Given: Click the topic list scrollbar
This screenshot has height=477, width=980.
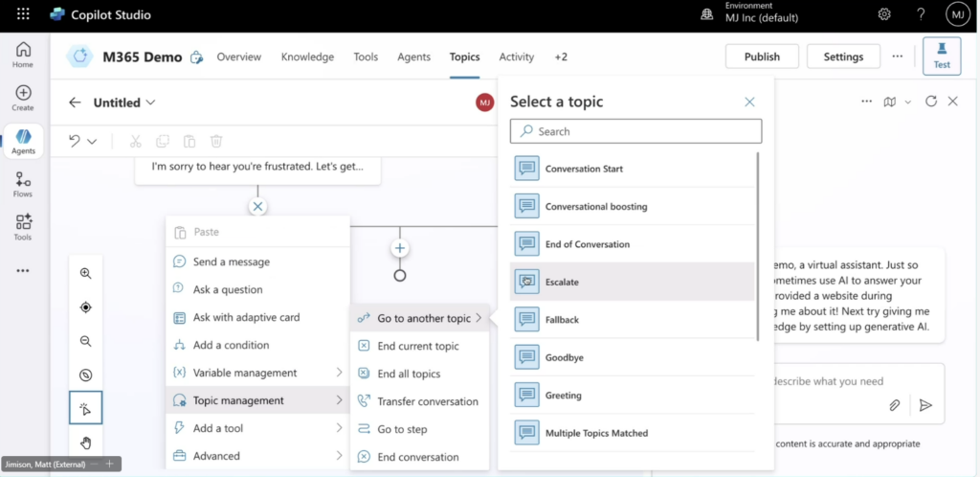Looking at the screenshot, I should 758,246.
